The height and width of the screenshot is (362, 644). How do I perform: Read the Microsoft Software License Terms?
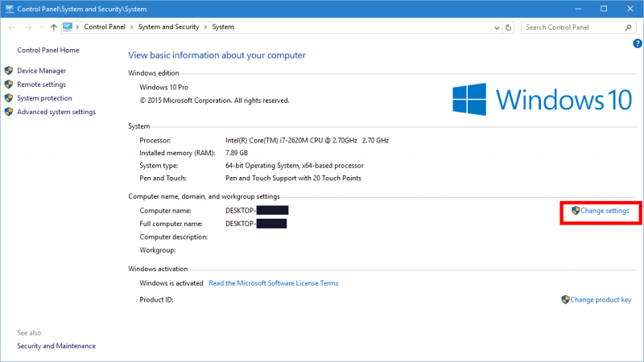(x=273, y=283)
